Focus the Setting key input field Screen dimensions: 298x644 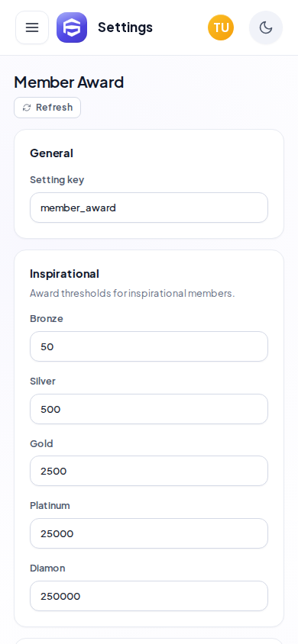point(149,208)
